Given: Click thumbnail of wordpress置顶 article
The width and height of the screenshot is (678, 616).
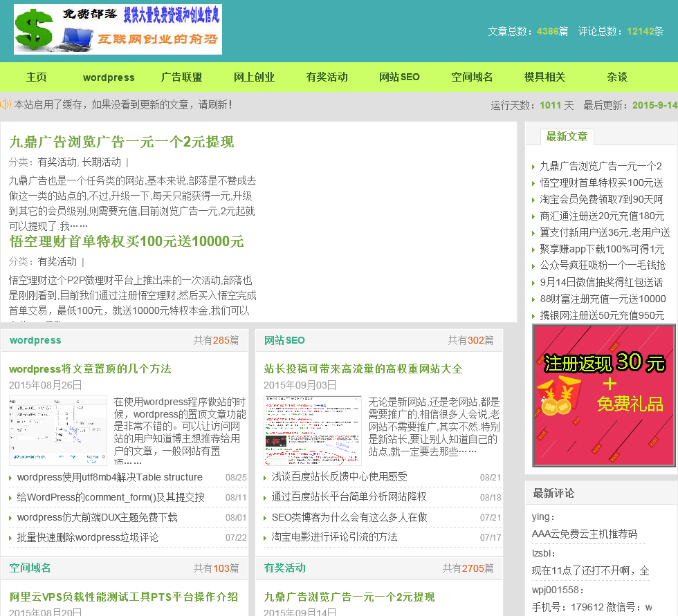Looking at the screenshot, I should [58, 430].
